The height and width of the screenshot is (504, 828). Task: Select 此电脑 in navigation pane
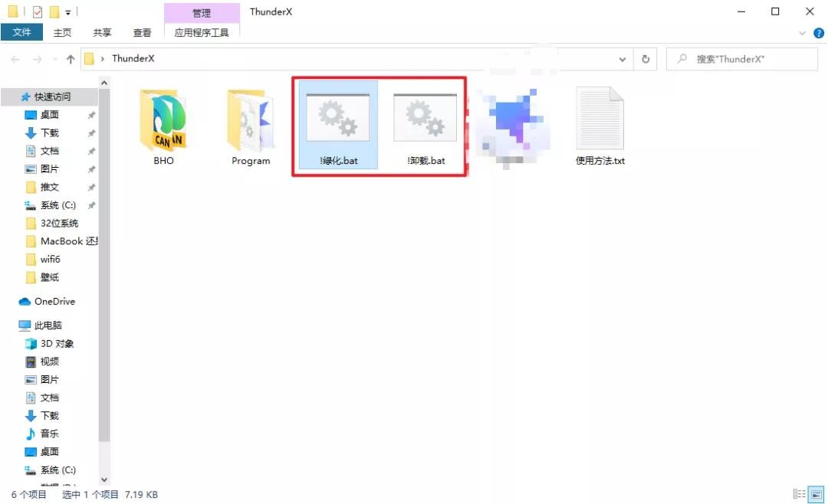pyautogui.click(x=48, y=325)
